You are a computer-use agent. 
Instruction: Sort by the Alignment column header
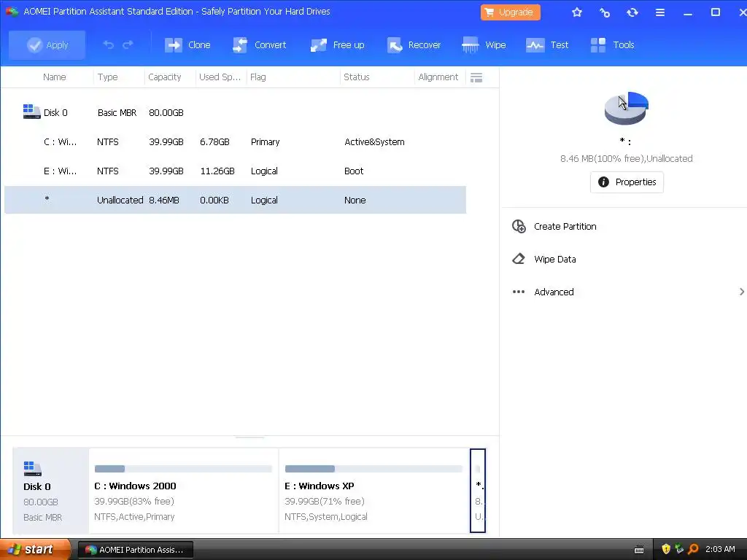438,77
